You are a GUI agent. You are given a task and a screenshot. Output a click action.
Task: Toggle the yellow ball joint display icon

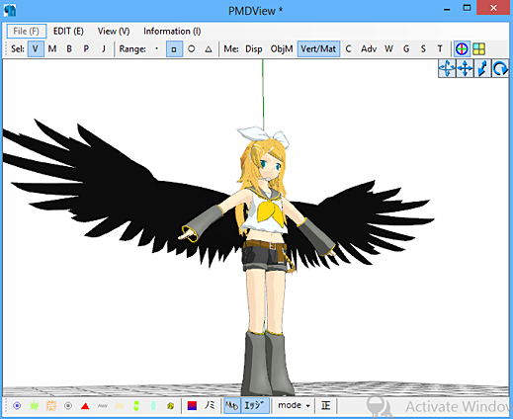(170, 406)
